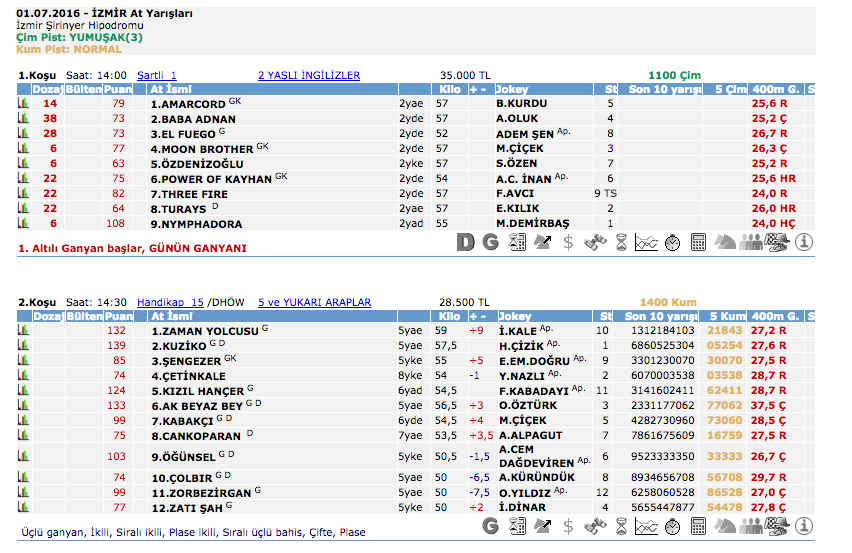The height and width of the screenshot is (553, 852).
Task: Click the Jokey column header in race 1
Action: (514, 89)
